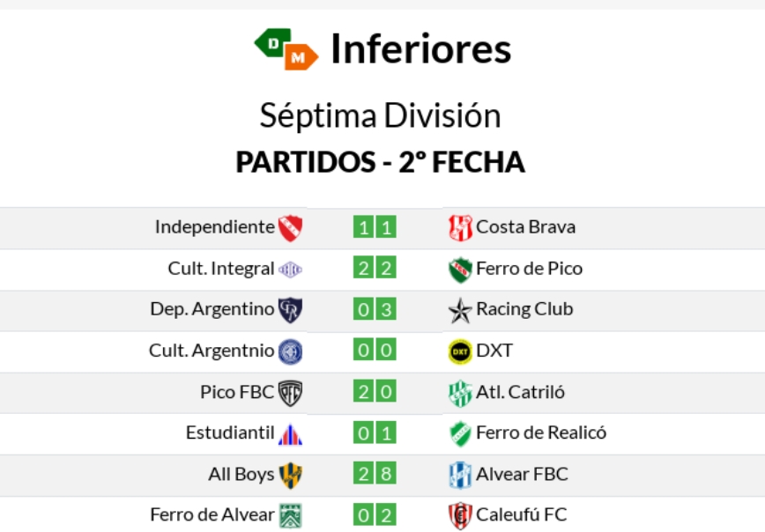Click the All Boys crest

[290, 475]
